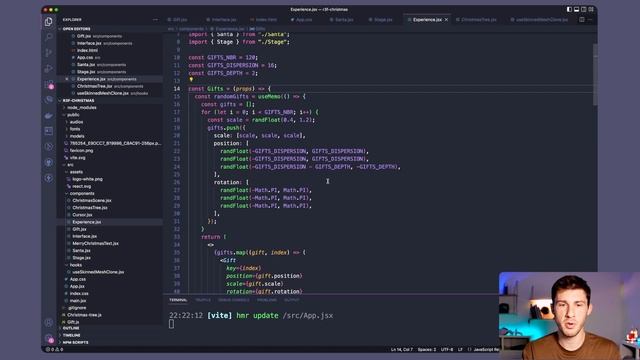
Task: Switch to the Gift.jsx tab
Action: click(177, 20)
